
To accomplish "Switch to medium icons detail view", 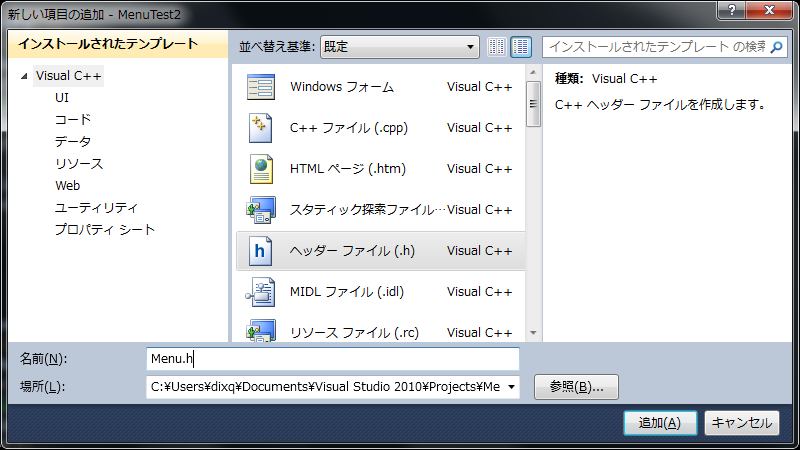I will (x=520, y=47).
